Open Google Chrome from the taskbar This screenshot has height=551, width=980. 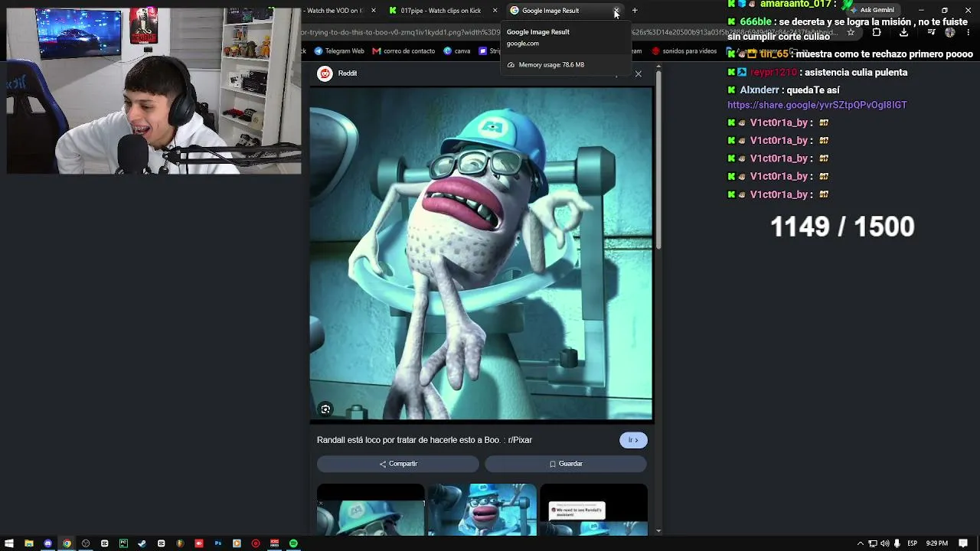[x=67, y=543]
